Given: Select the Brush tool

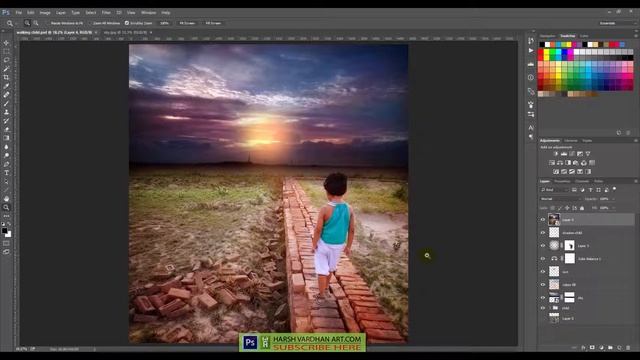Looking at the screenshot, I should (x=6, y=103).
